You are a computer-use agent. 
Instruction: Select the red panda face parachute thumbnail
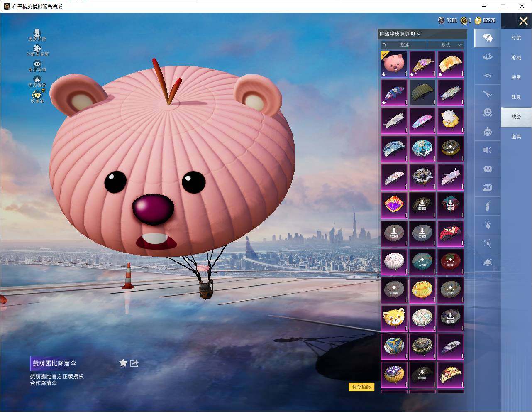tap(394, 319)
